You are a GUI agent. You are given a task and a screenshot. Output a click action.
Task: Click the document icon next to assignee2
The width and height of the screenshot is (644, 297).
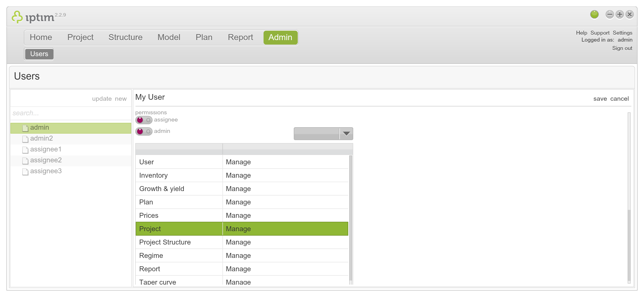[25, 161]
